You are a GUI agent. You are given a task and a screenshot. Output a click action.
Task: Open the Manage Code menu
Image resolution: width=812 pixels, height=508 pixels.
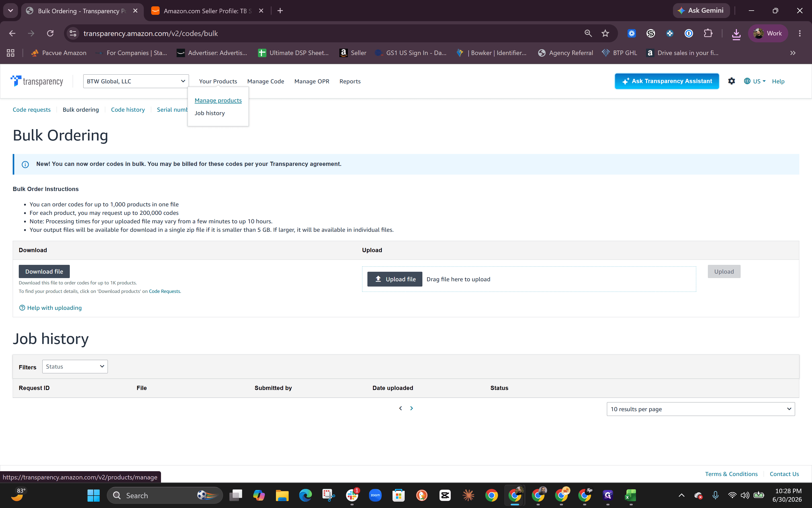[x=265, y=81]
